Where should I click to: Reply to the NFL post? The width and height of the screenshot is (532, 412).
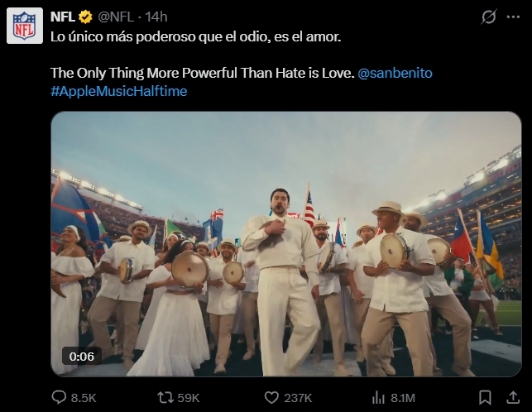(60, 397)
